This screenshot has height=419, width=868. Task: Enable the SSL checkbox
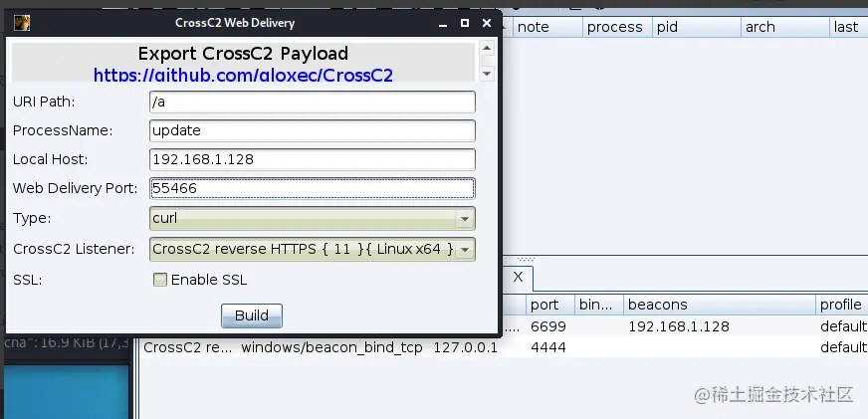coord(160,280)
